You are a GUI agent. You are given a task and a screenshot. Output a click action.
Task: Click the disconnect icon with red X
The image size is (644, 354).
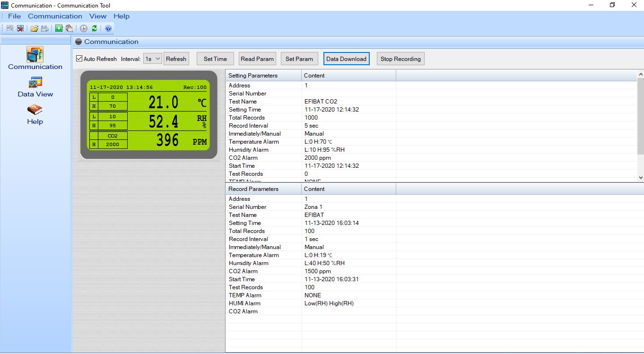(x=20, y=28)
